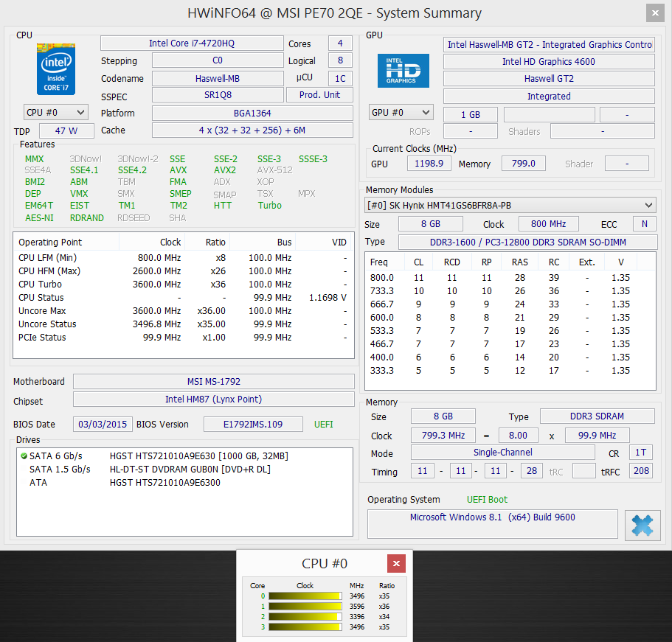Viewport: 672px width, 642px height.
Task: Click the Turbo feature label
Action: pyautogui.click(x=269, y=205)
